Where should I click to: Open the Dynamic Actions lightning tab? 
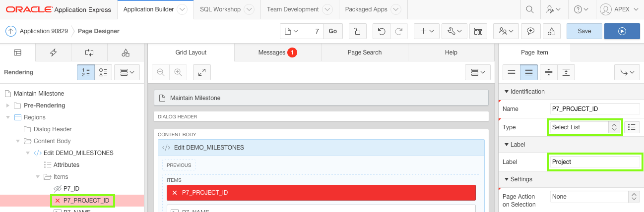(54, 53)
